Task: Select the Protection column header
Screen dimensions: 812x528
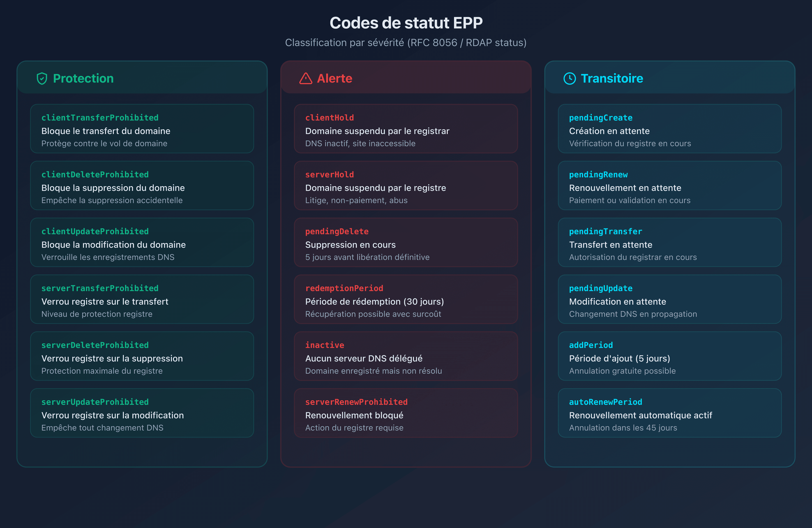Action: (142, 77)
